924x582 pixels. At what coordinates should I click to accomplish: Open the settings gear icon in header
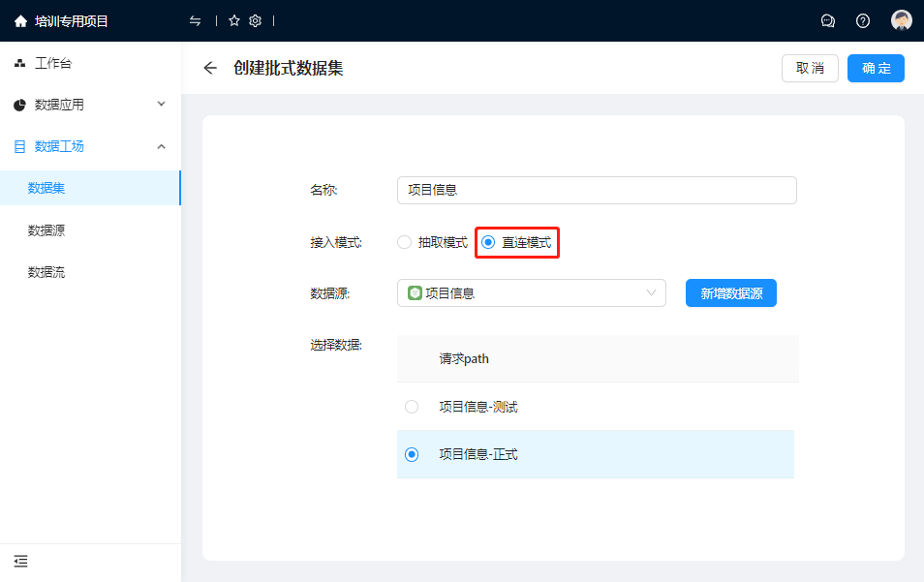[256, 20]
